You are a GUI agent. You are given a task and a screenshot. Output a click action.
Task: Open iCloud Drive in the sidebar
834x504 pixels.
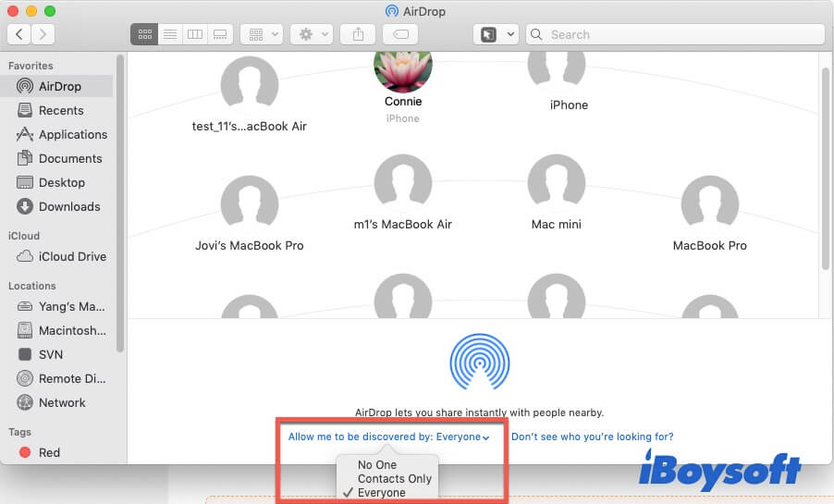(56, 256)
